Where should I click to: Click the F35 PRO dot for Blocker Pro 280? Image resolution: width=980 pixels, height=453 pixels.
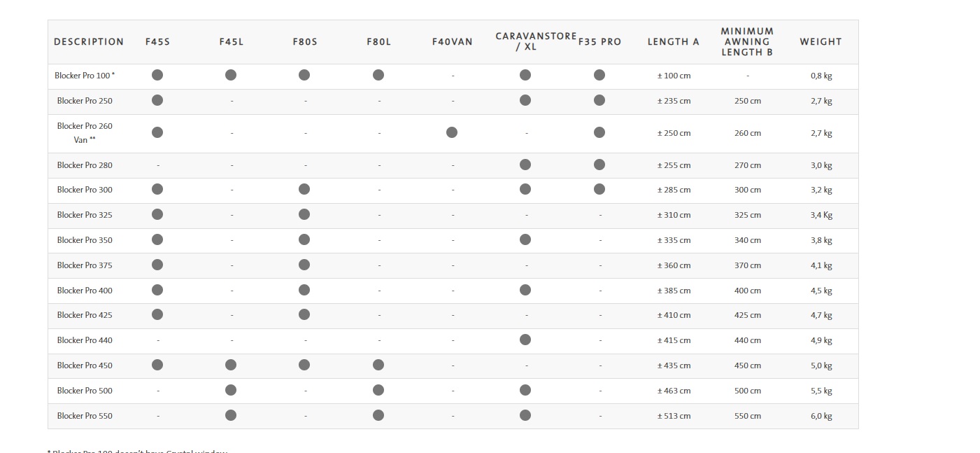[x=599, y=165]
